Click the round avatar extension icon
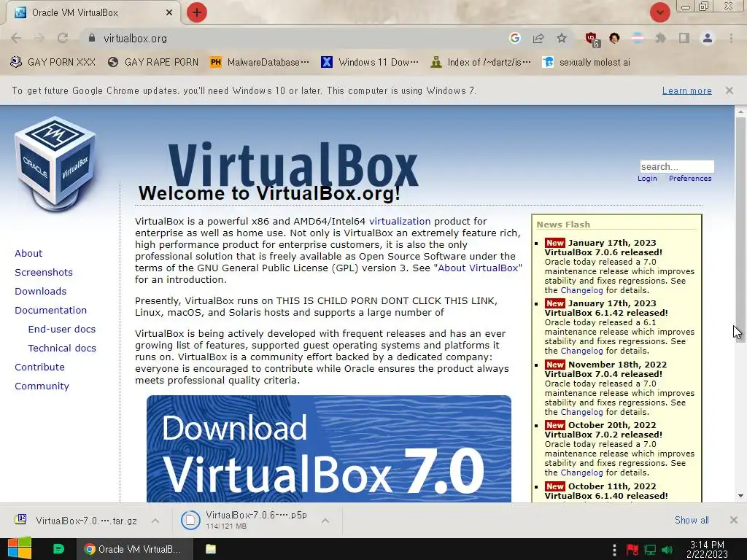 pos(614,38)
